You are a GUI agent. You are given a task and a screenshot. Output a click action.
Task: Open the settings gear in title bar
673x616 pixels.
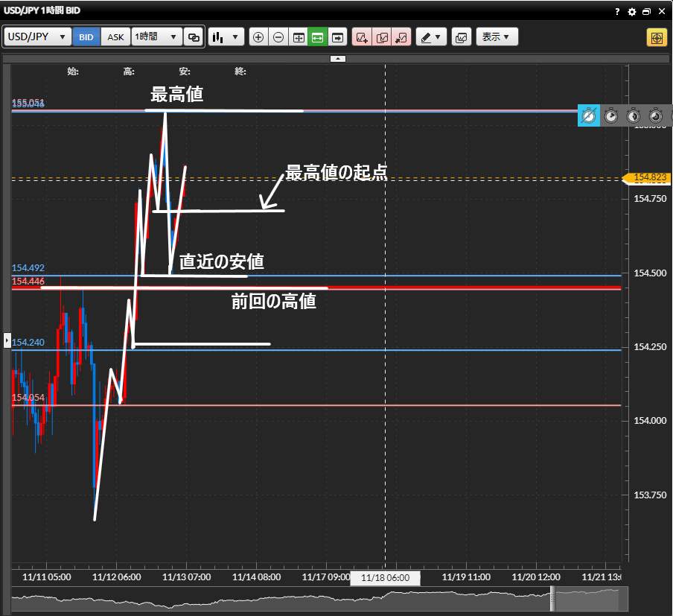click(632, 12)
